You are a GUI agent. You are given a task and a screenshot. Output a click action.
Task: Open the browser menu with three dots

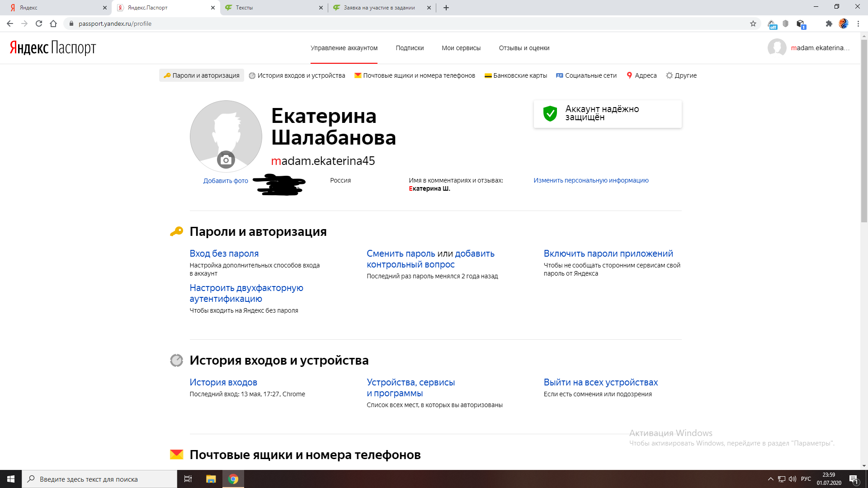(x=859, y=23)
